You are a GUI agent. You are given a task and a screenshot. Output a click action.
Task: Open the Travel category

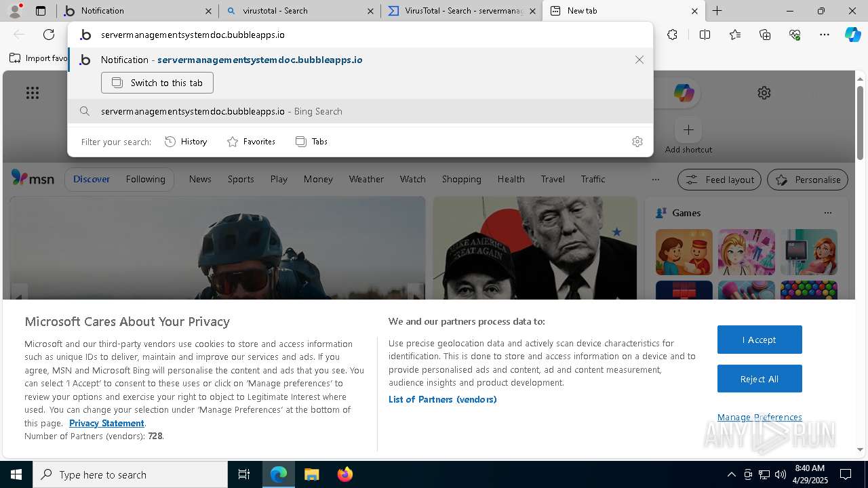tap(553, 179)
